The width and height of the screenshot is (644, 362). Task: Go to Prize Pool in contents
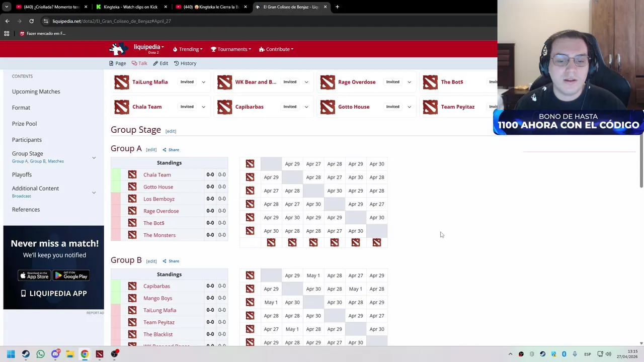(x=24, y=124)
